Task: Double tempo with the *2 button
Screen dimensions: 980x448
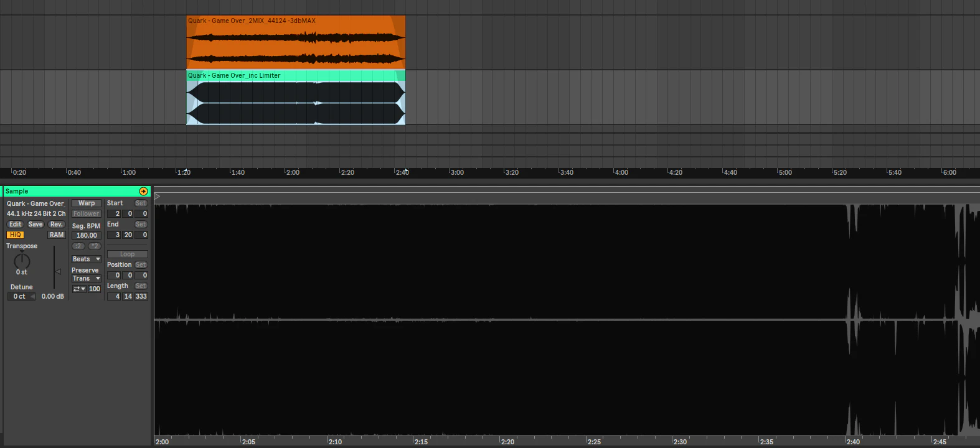Action: 94,246
